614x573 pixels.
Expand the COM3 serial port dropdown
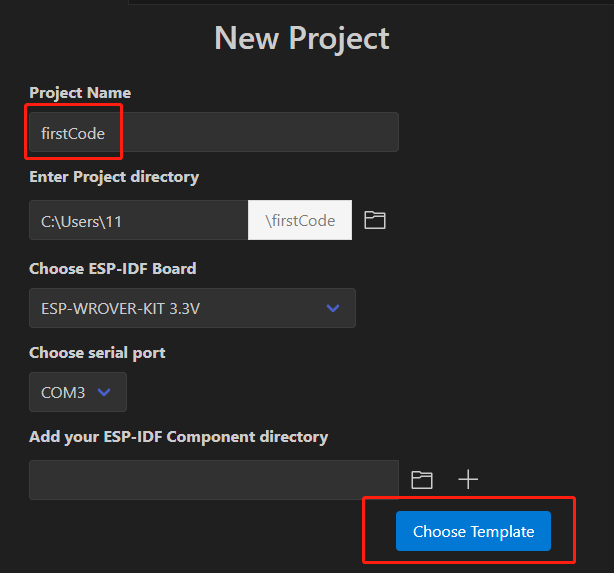coord(77,393)
